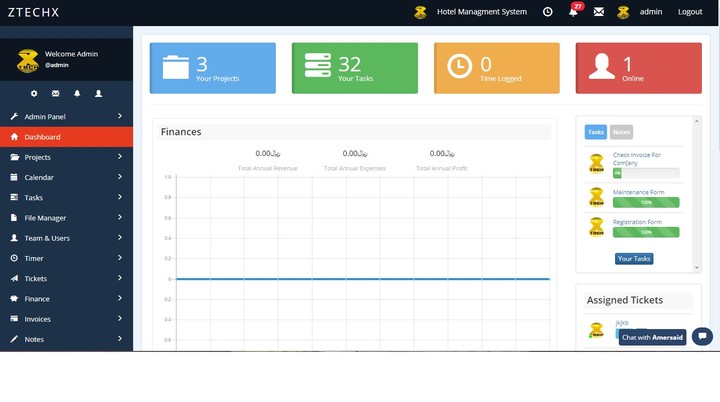This screenshot has height=402, width=720.
Task: Open sidebar settings gear icon
Action: click(34, 93)
